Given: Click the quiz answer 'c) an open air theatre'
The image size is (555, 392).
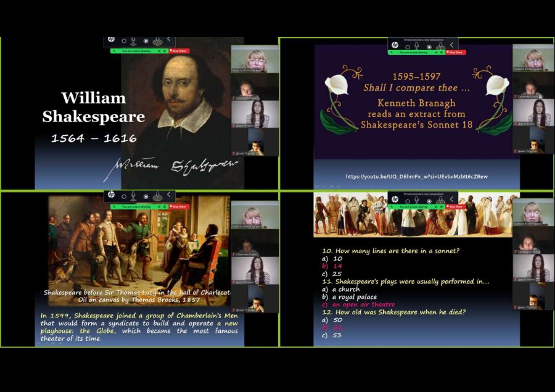Looking at the screenshot, I should [358, 304].
